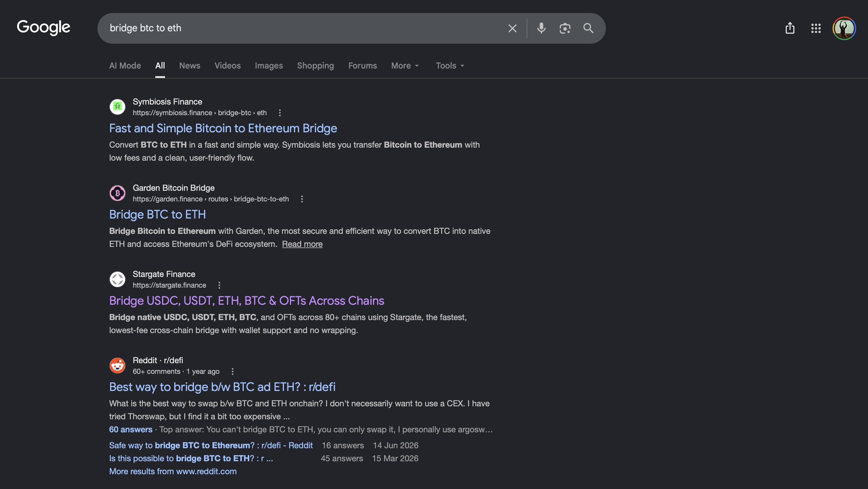Click the '15 Mar 2026' date
The width and height of the screenshot is (868, 489).
tap(395, 459)
